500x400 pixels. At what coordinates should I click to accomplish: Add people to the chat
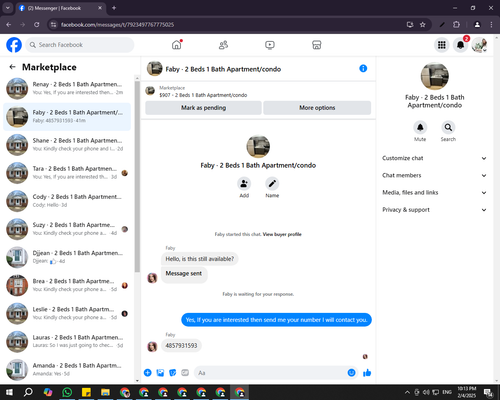coord(244,183)
